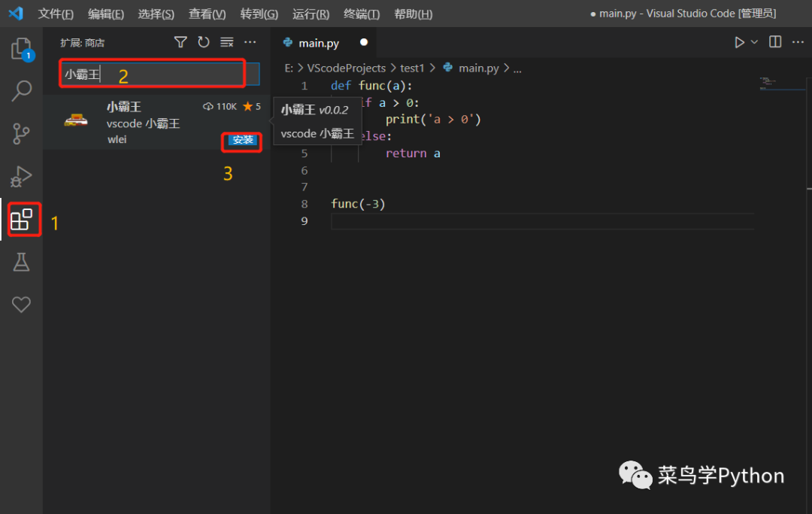This screenshot has width=812, height=514.
Task: Open the Testing flask view
Action: tap(21, 262)
